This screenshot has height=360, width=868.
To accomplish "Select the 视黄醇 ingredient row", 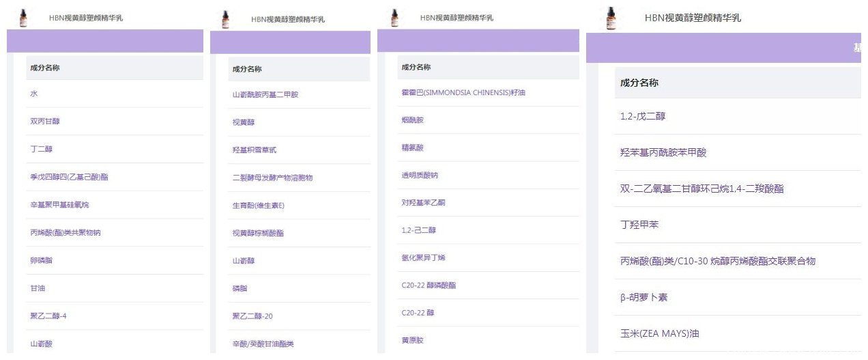I will (299, 122).
